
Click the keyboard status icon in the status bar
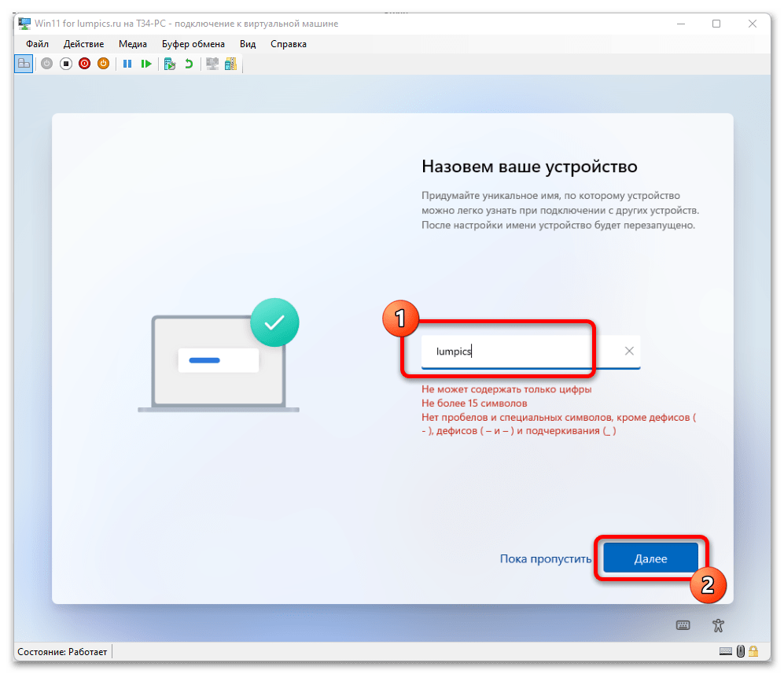(x=726, y=651)
